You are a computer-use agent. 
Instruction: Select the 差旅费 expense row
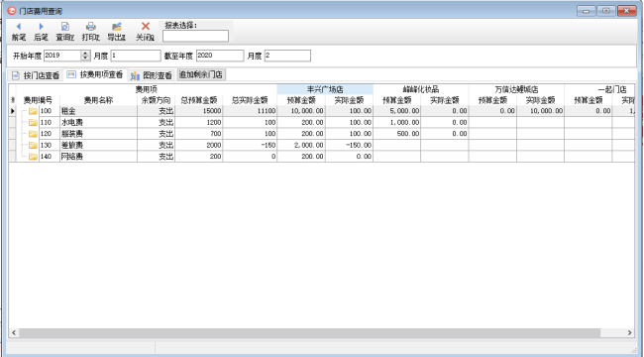click(x=322, y=145)
